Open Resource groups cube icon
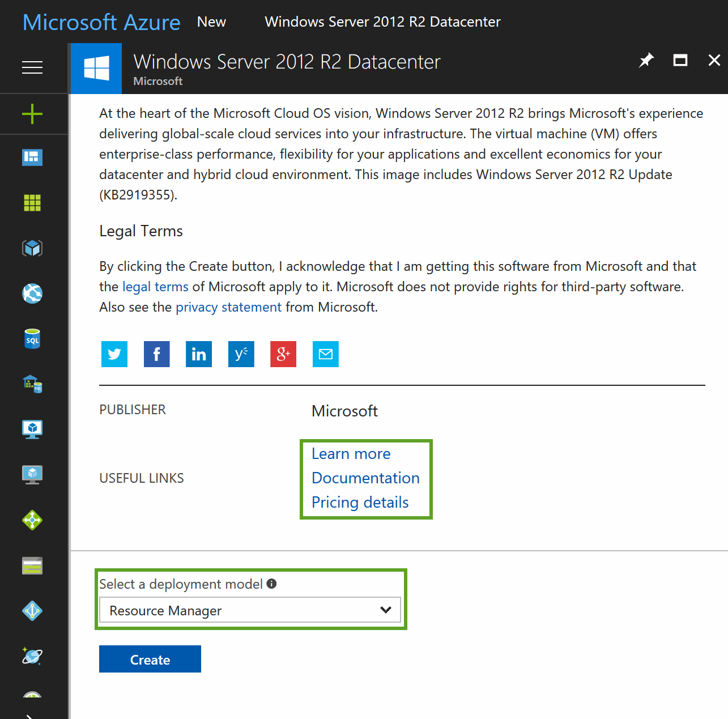 pos(32,248)
